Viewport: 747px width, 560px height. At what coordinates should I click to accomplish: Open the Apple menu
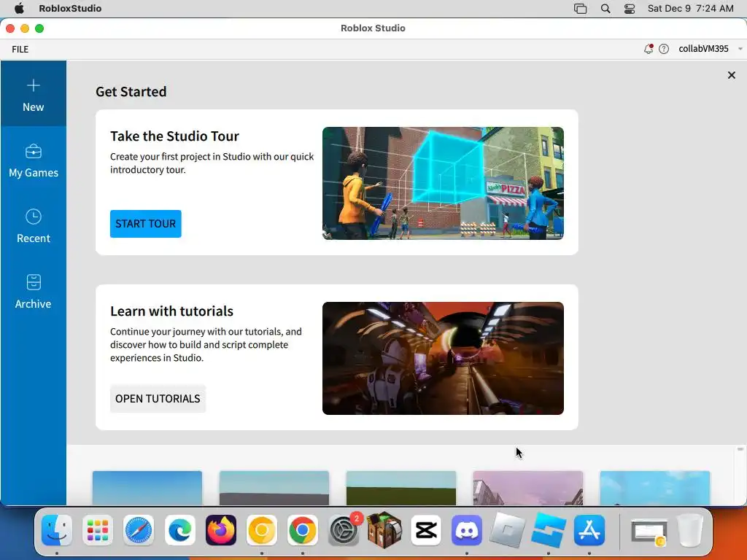[x=19, y=8]
